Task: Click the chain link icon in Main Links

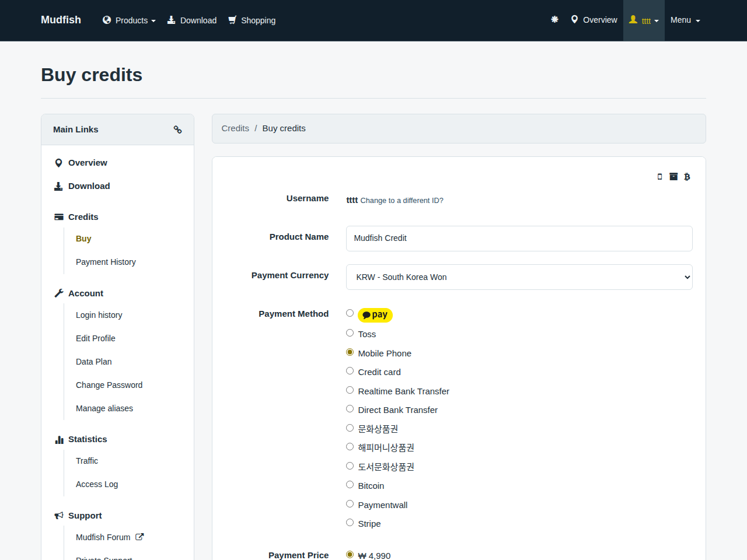Action: click(177, 129)
